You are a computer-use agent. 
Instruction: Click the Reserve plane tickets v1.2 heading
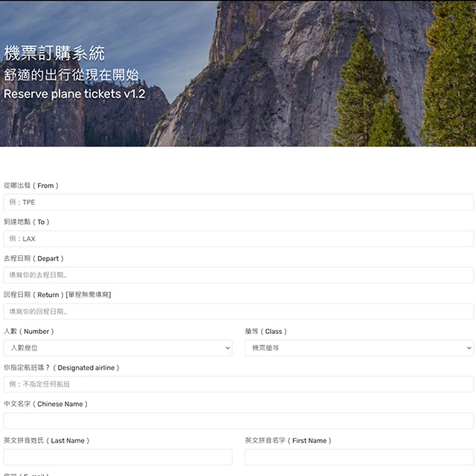point(74,94)
